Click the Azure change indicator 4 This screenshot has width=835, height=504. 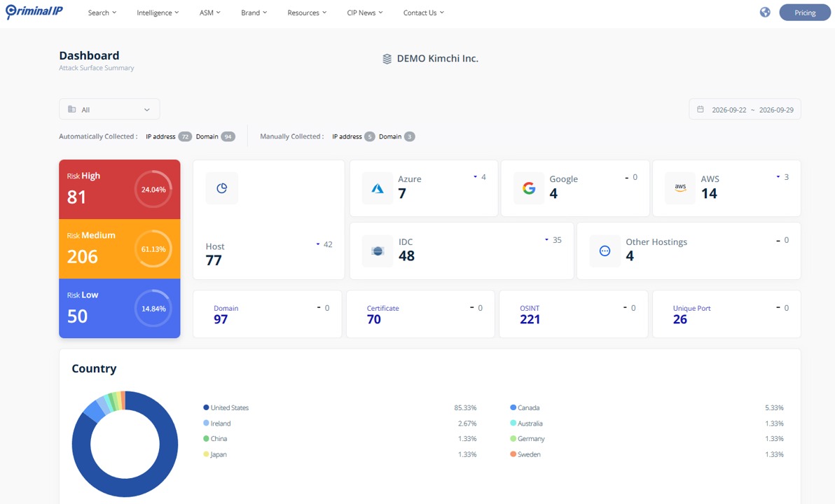480,177
